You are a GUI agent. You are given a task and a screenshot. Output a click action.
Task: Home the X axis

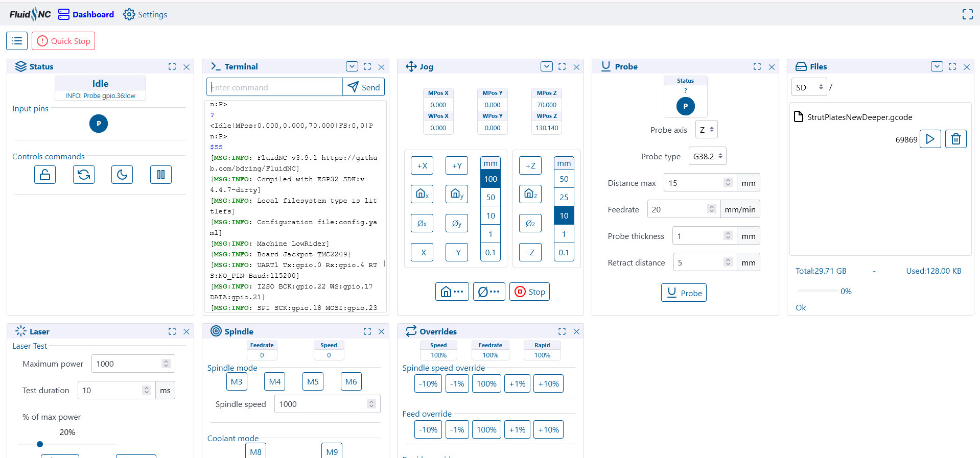tap(422, 194)
